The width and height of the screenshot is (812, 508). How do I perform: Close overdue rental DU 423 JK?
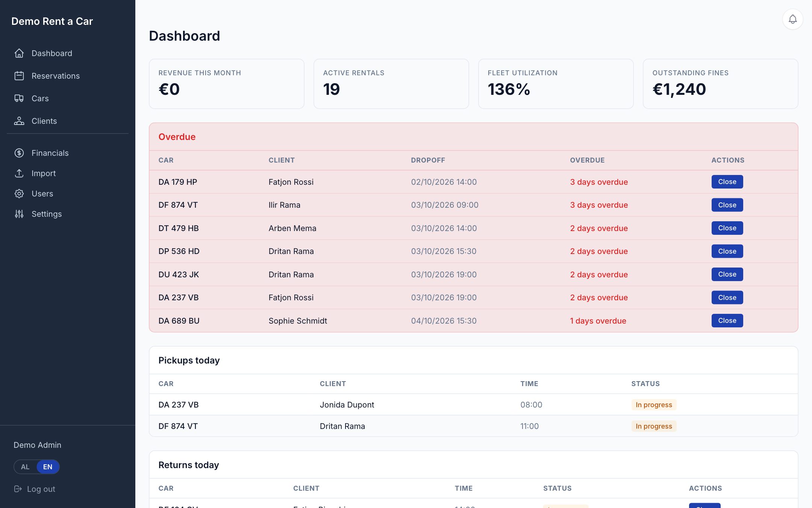727,274
